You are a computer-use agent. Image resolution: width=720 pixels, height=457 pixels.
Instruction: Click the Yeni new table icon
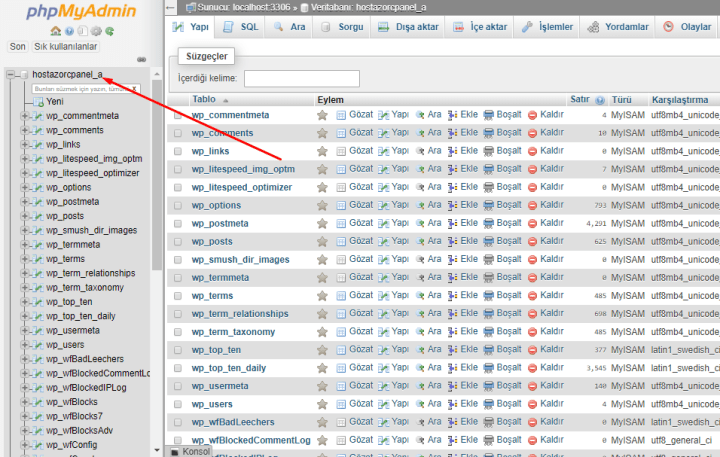(x=39, y=102)
